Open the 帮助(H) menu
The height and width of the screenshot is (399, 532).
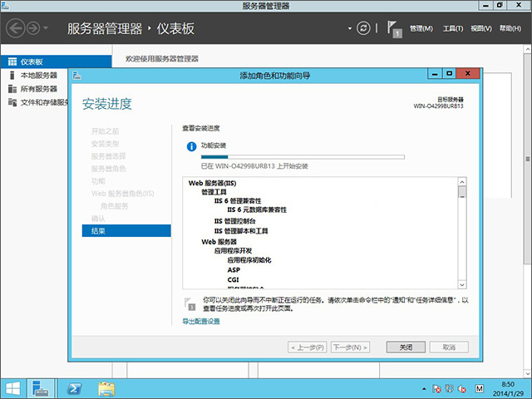510,28
